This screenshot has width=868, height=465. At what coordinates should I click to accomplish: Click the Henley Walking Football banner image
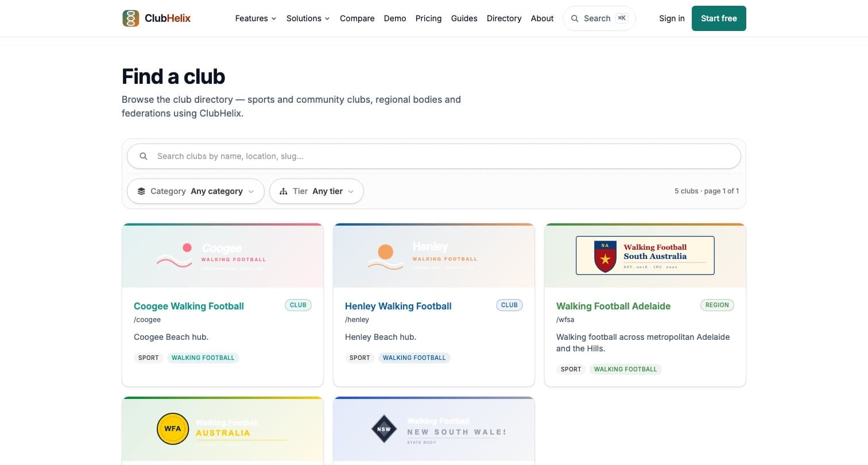coord(434,255)
